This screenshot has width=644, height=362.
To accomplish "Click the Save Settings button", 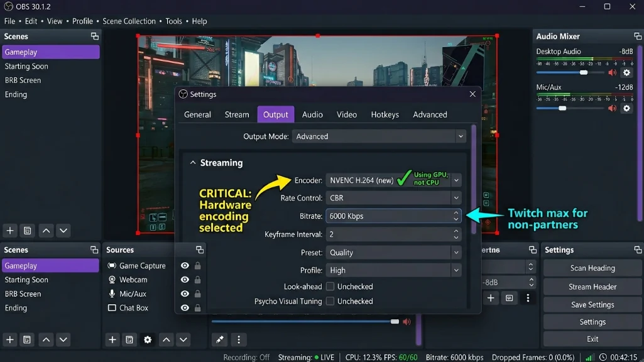I will (x=592, y=305).
